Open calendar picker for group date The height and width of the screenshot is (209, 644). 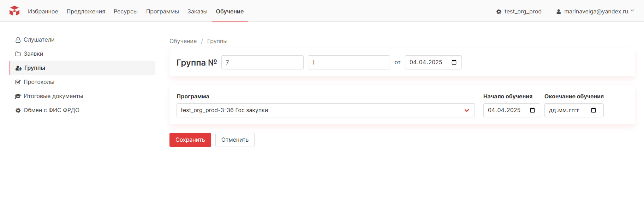tap(454, 62)
